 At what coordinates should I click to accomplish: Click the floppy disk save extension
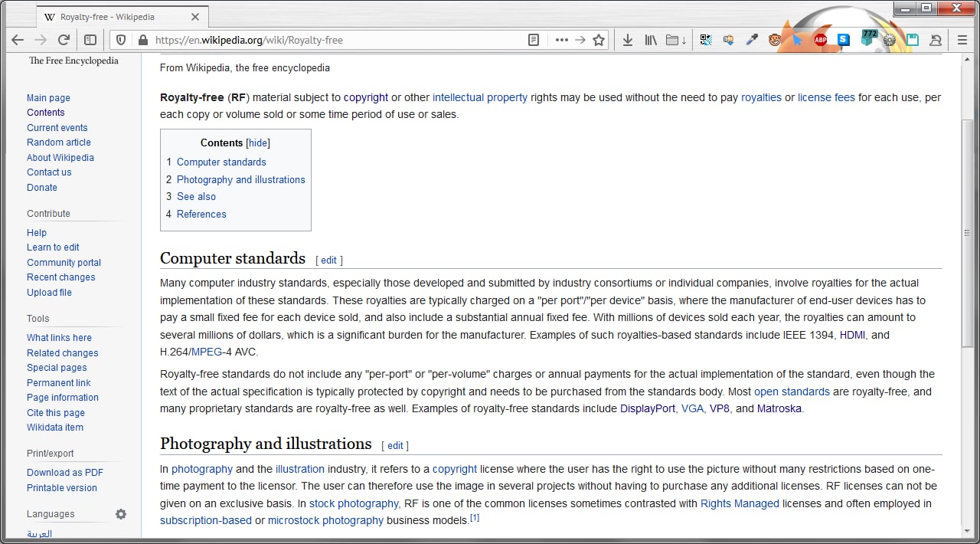[x=913, y=40]
